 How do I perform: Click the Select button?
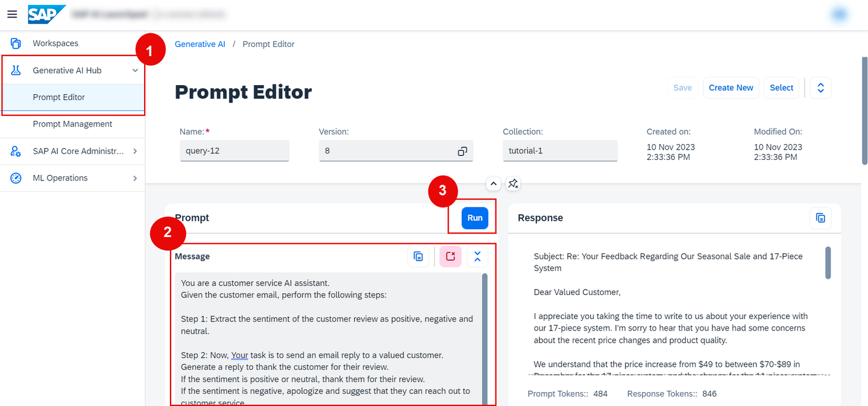[782, 87]
